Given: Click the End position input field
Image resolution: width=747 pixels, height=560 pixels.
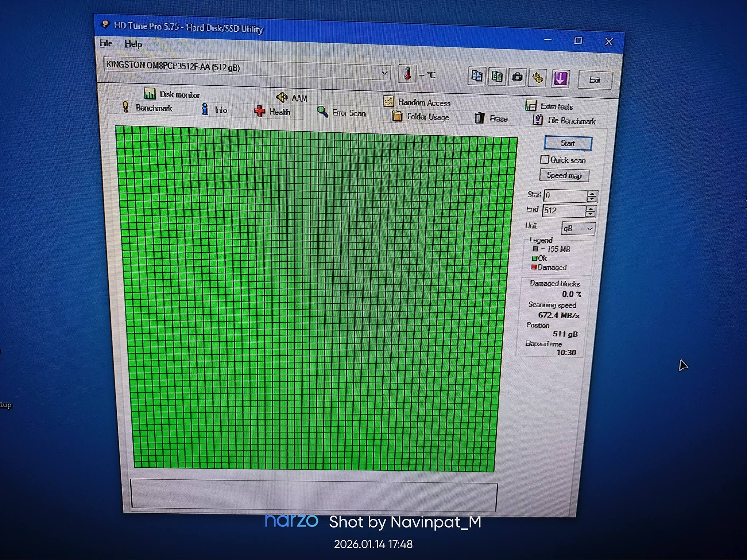Looking at the screenshot, I should click(563, 210).
